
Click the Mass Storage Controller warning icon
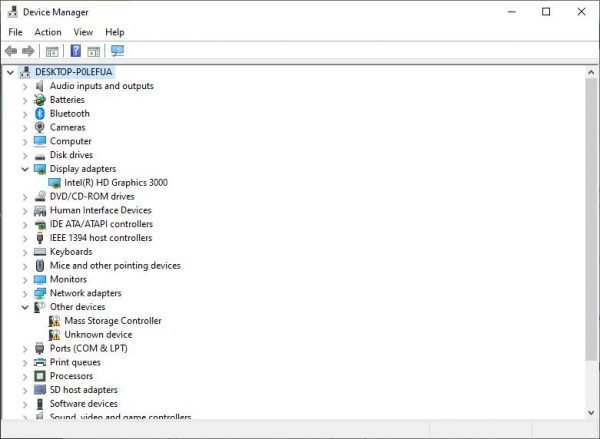[x=54, y=321]
